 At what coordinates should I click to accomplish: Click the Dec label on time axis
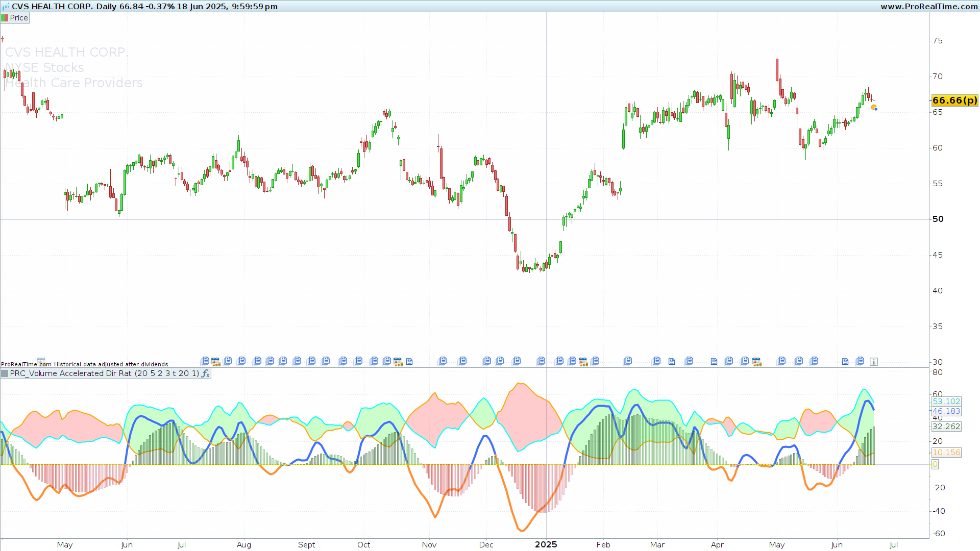click(x=486, y=545)
